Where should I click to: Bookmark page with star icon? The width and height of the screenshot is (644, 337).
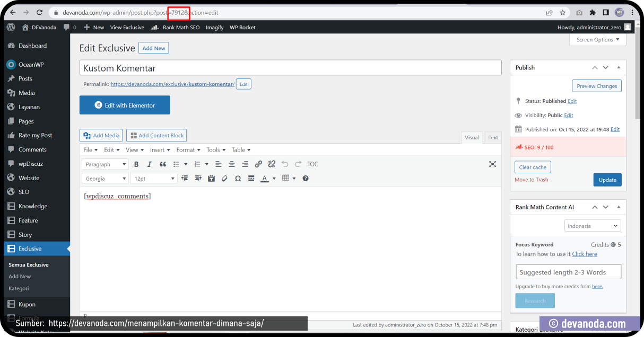(x=563, y=12)
